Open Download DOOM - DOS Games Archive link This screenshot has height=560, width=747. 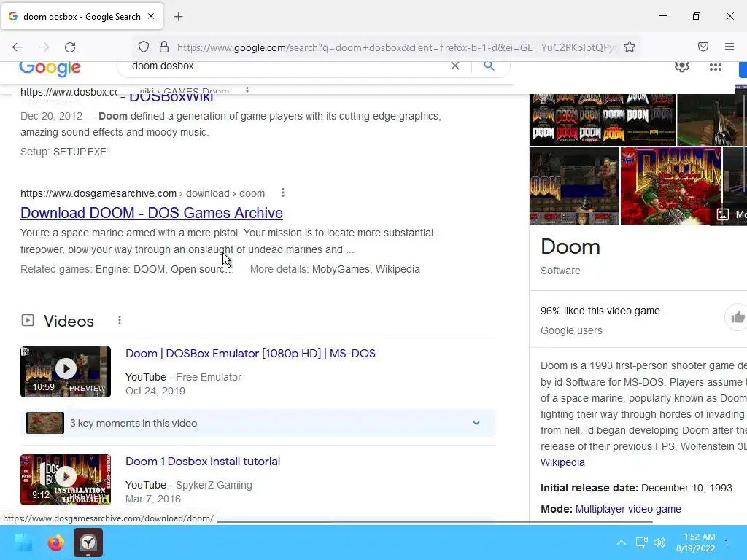pyautogui.click(x=152, y=213)
